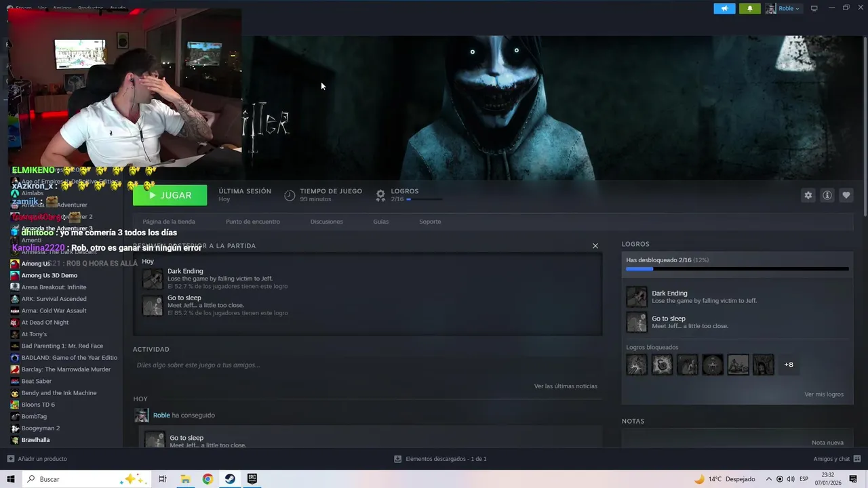Click the library page vertical scrollbar

(x=864, y=125)
